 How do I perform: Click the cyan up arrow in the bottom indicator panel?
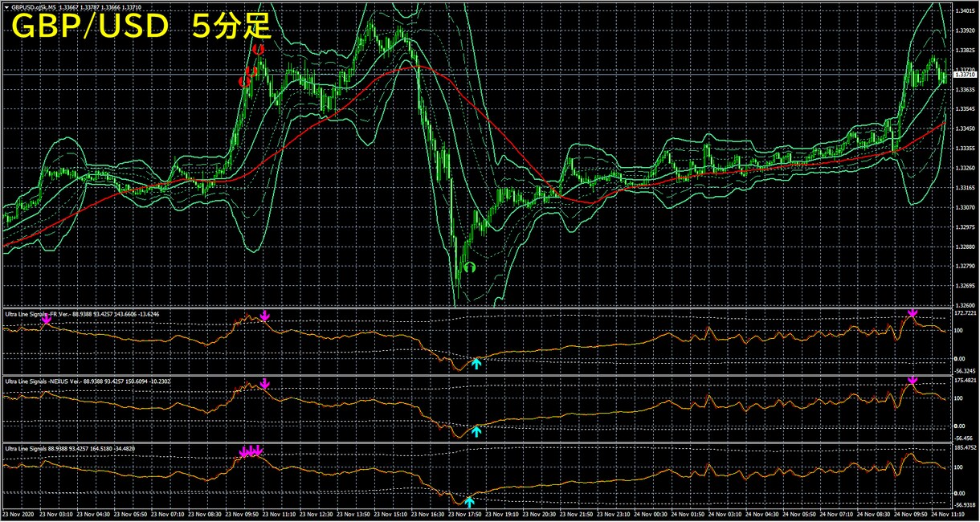pos(469,502)
